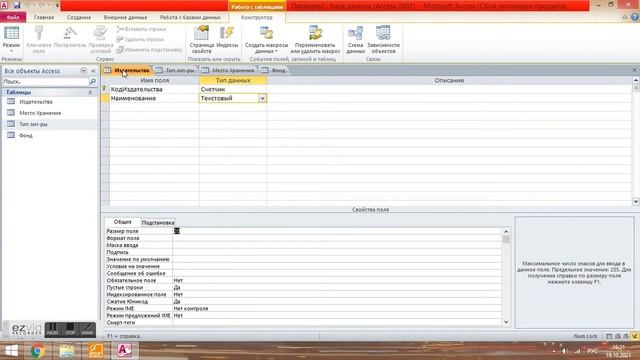
Task: Click the volume icon in system tray
Action: click(x=564, y=351)
